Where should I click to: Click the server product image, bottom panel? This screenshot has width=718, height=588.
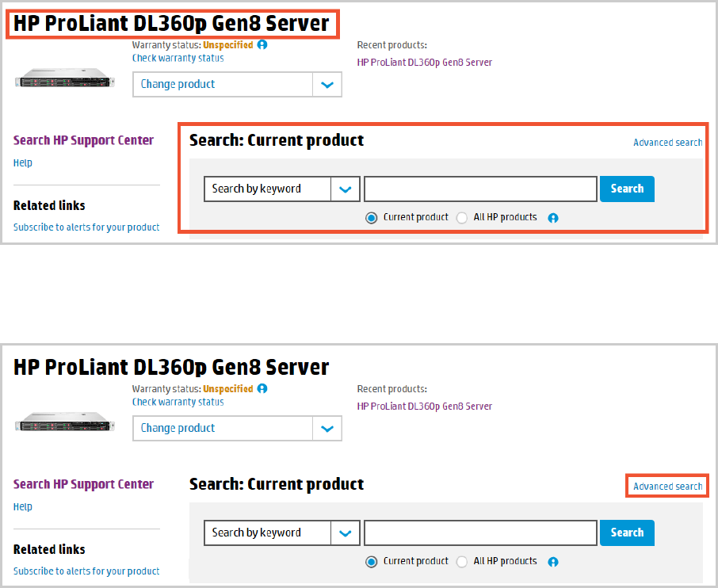[x=64, y=422]
